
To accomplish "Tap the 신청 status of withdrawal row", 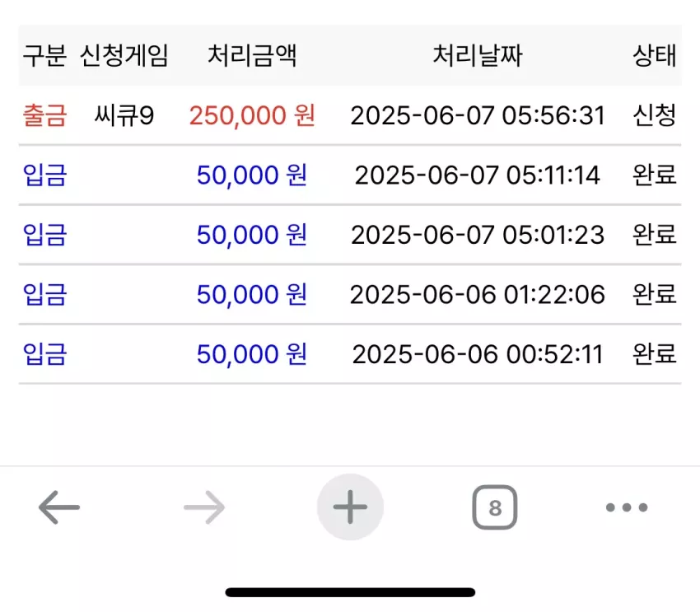I will click(x=655, y=115).
